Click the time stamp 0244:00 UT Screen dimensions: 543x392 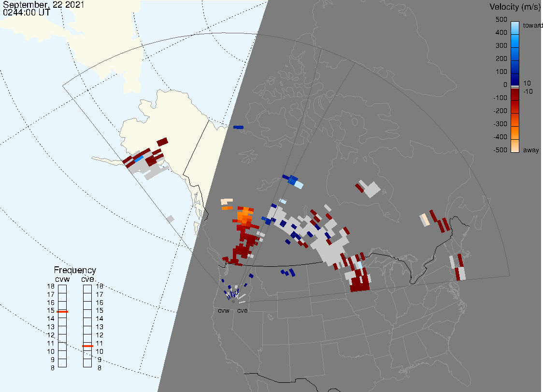click(26, 13)
